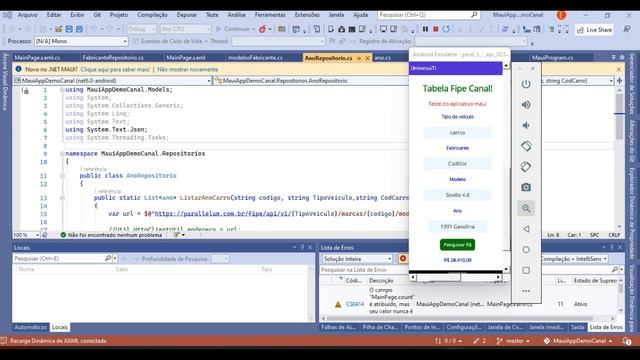Open the Extensões menu
The width and height of the screenshot is (640, 360).
click(307, 15)
